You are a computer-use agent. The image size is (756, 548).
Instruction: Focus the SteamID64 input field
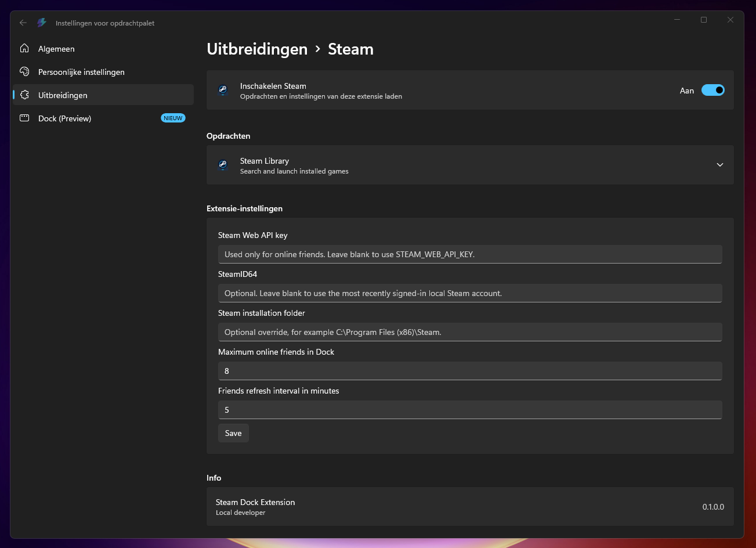coord(470,293)
